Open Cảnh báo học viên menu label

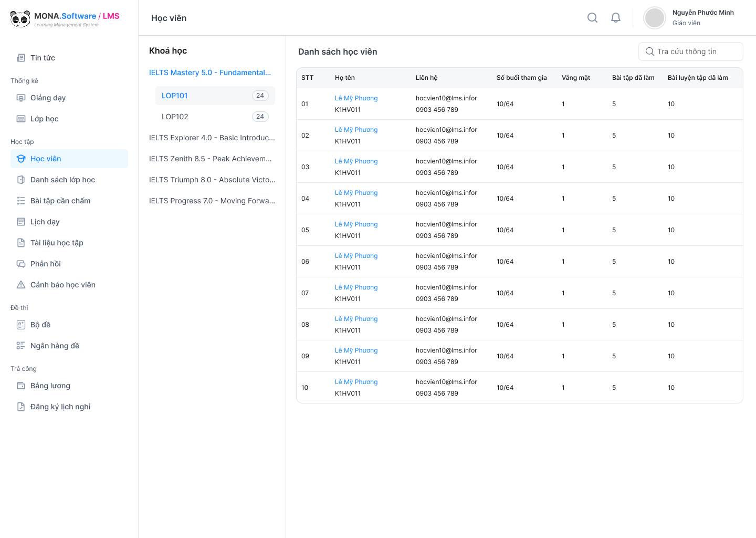click(63, 285)
